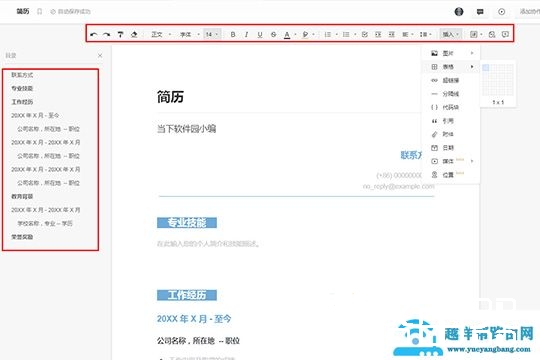Toggle italic formatting
The height and width of the screenshot is (360, 540).
click(246, 34)
